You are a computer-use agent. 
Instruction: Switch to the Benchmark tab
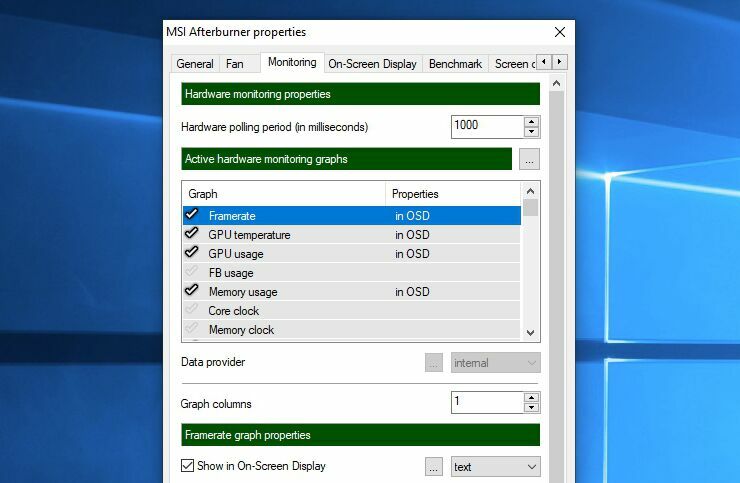coord(455,64)
